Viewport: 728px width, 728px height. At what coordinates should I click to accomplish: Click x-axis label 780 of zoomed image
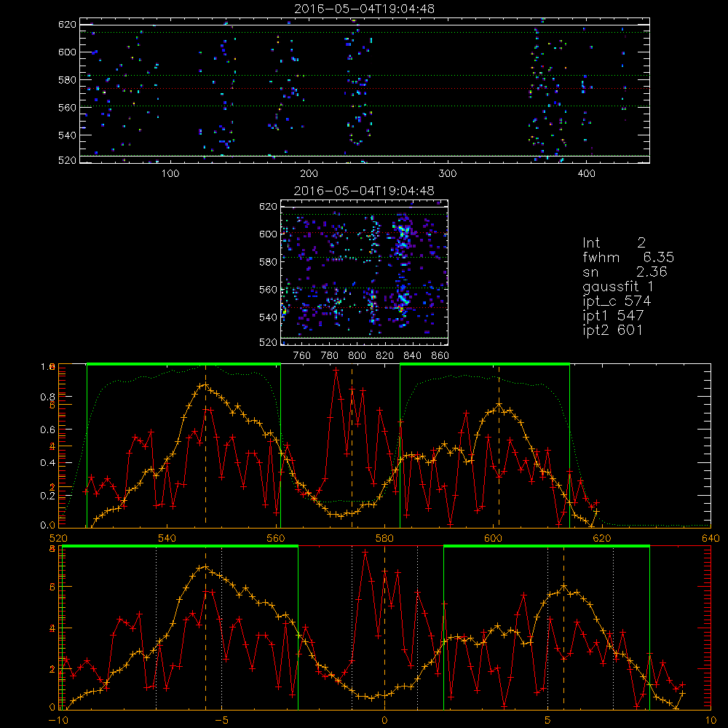coord(330,356)
